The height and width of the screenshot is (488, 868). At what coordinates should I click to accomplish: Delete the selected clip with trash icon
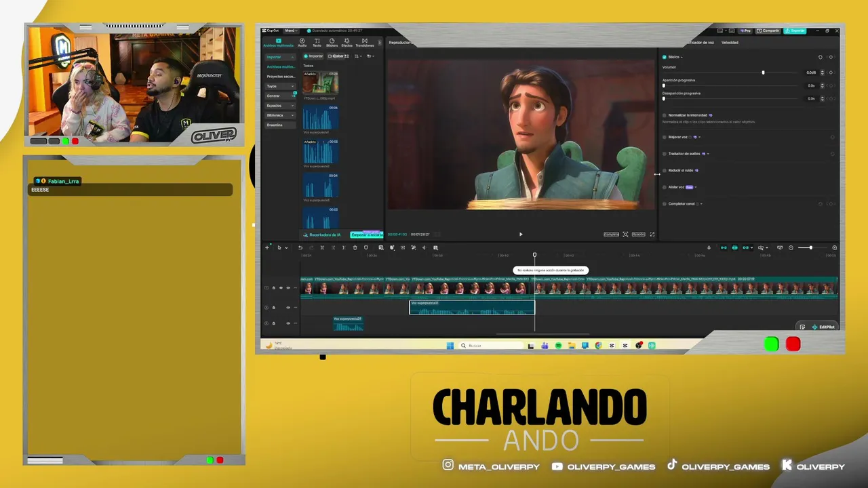coord(355,247)
